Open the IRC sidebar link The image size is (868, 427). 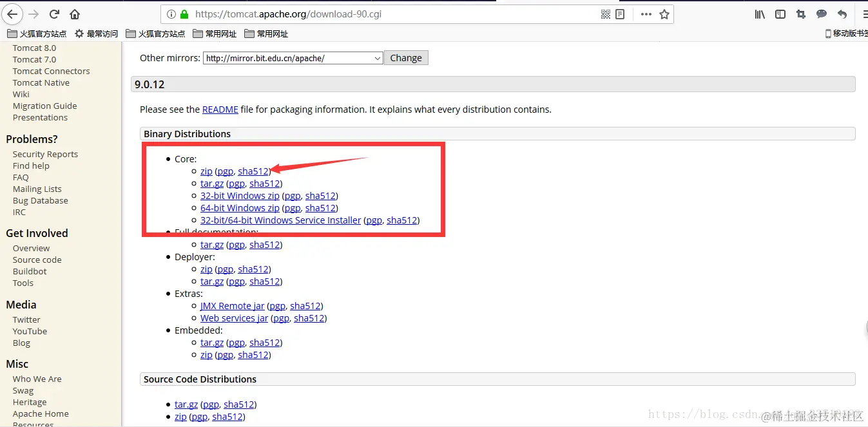point(19,212)
